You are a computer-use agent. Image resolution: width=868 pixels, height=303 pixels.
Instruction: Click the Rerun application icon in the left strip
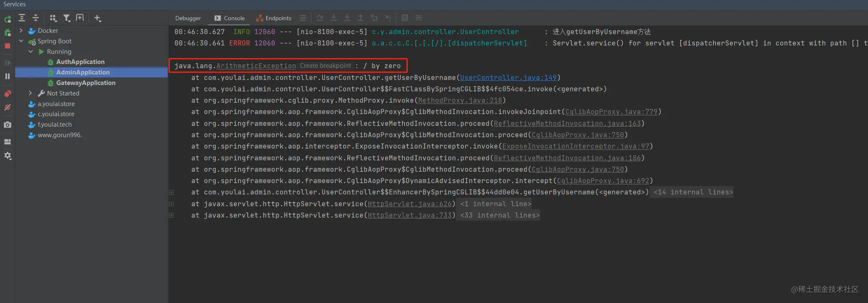coord(8,19)
